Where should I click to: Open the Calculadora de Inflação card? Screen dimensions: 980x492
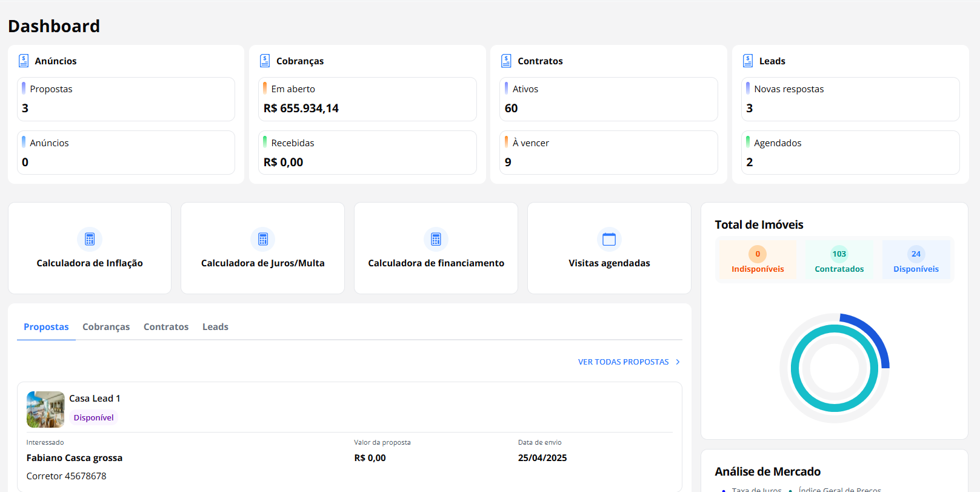coord(90,248)
